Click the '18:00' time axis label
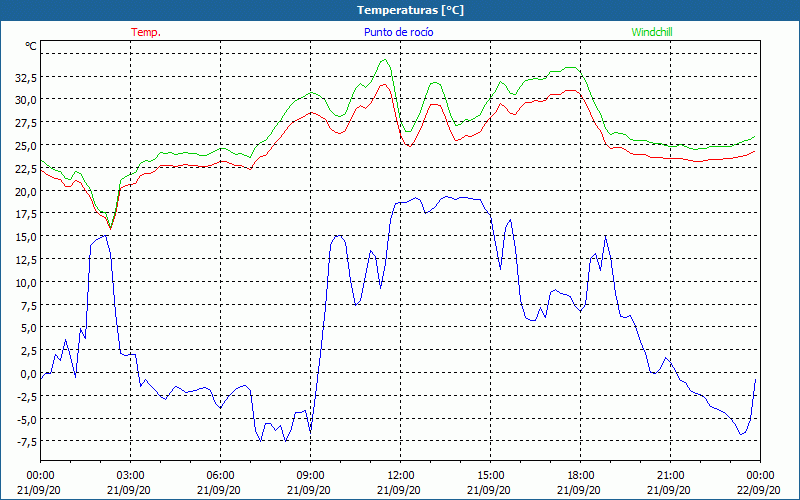 581,476
